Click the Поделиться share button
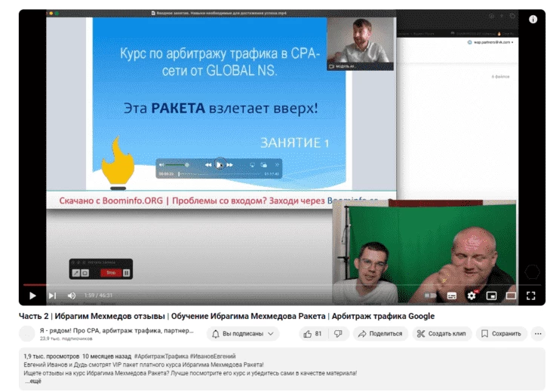This screenshot has width=550, height=392. [x=380, y=334]
